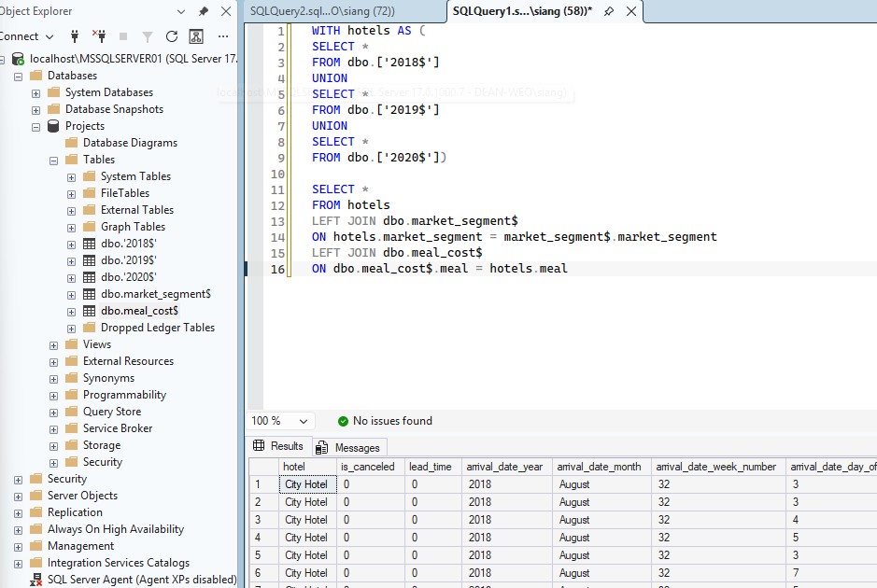Close the SQLQuery1 tab

click(631, 11)
